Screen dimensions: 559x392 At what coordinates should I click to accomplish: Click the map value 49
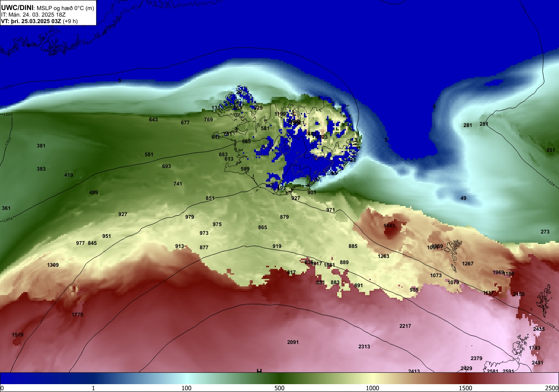point(463,198)
